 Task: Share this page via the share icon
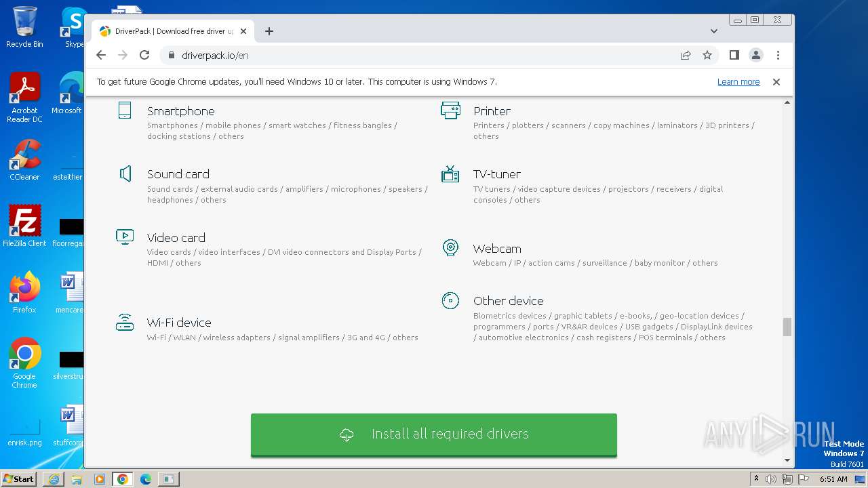(x=686, y=55)
